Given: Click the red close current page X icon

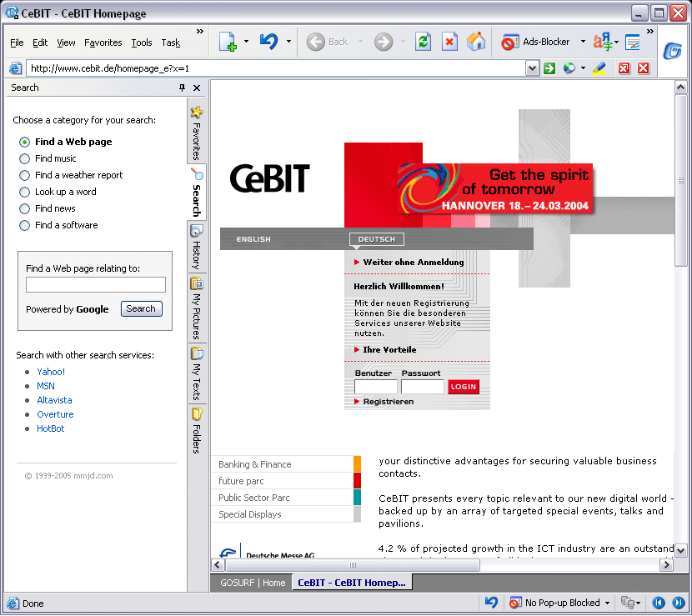Looking at the screenshot, I should pos(643,68).
